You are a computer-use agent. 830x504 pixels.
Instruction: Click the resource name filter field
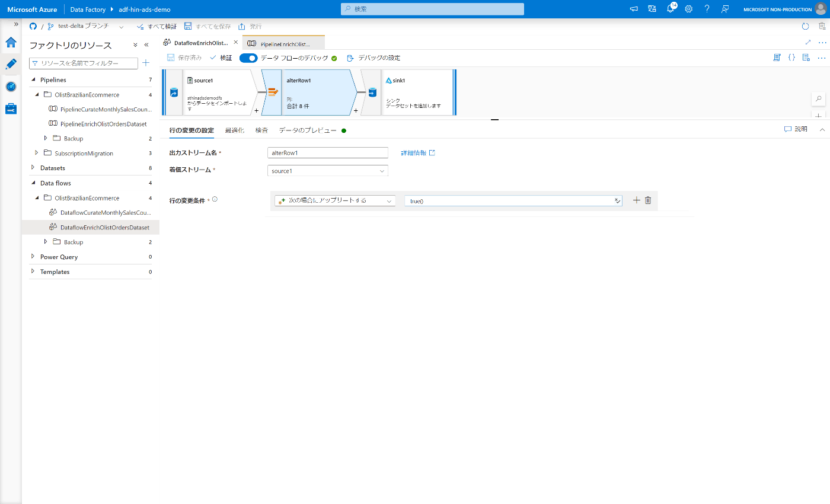coord(84,63)
